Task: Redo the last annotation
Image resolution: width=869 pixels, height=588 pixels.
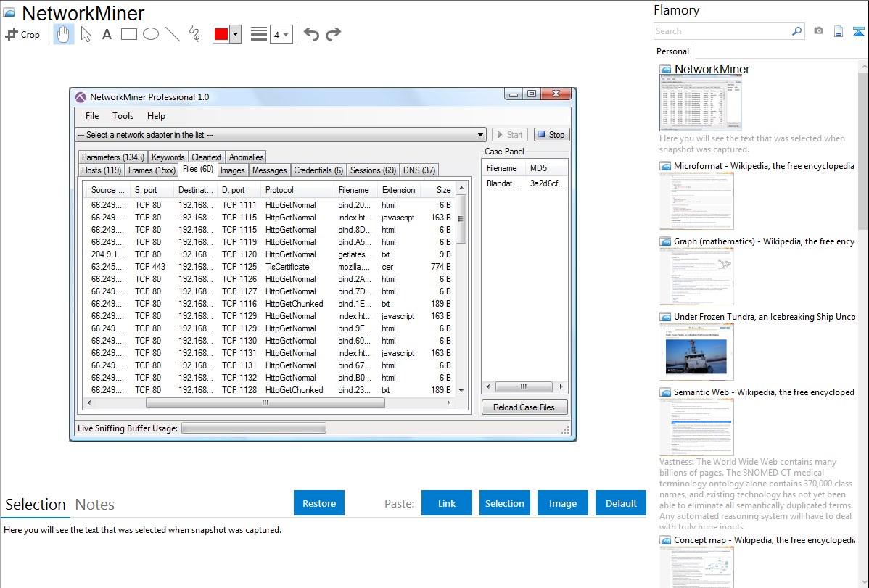Action: pos(333,34)
